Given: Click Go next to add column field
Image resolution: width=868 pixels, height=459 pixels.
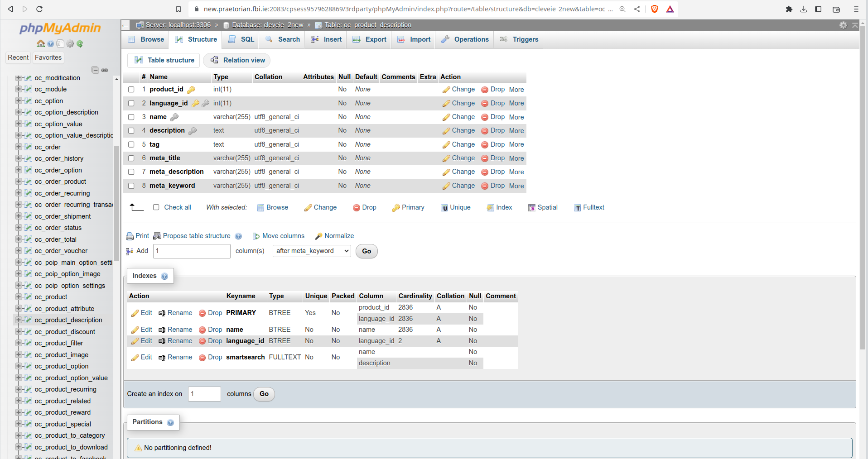Looking at the screenshot, I should [366, 251].
